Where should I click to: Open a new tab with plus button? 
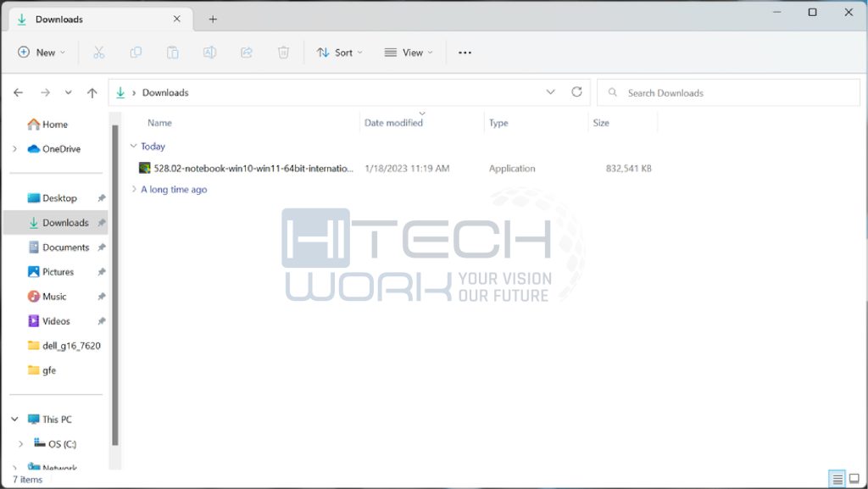pyautogui.click(x=213, y=19)
